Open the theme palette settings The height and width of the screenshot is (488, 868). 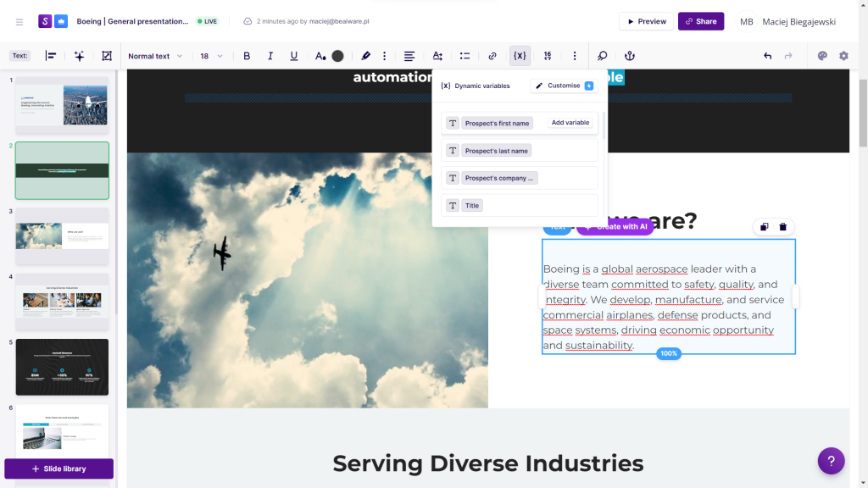821,56
